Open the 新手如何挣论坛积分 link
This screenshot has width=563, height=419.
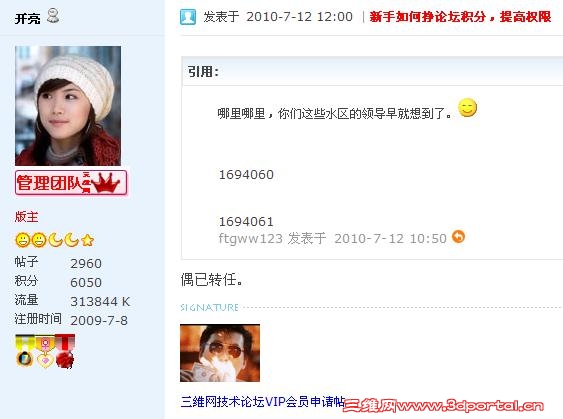[x=460, y=17]
